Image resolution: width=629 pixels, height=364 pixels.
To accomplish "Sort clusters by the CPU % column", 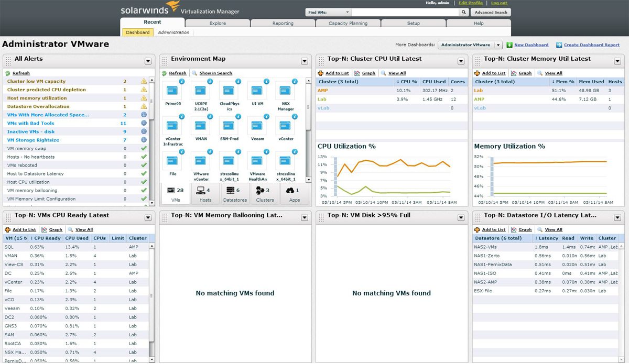I will click(406, 81).
